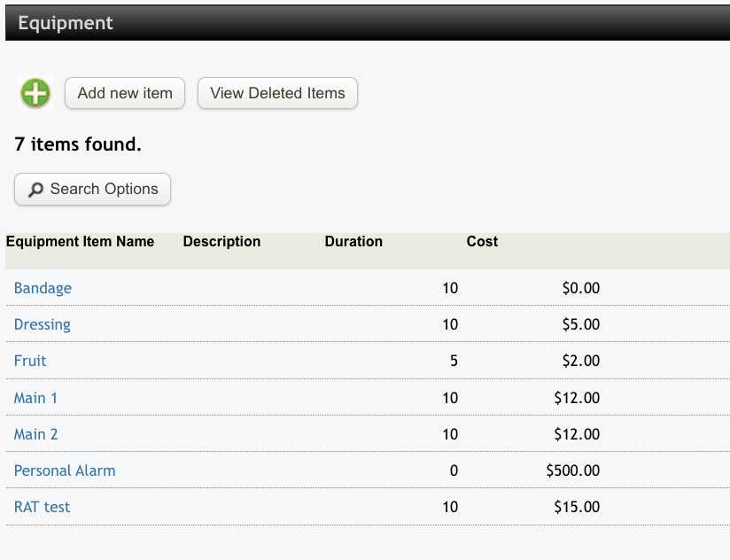Open the Main 2 item
Image resolution: width=730 pixels, height=560 pixels.
pyautogui.click(x=35, y=434)
